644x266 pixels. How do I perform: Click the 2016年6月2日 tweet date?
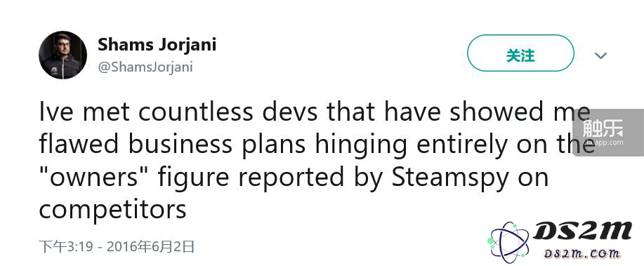pyautogui.click(x=151, y=246)
